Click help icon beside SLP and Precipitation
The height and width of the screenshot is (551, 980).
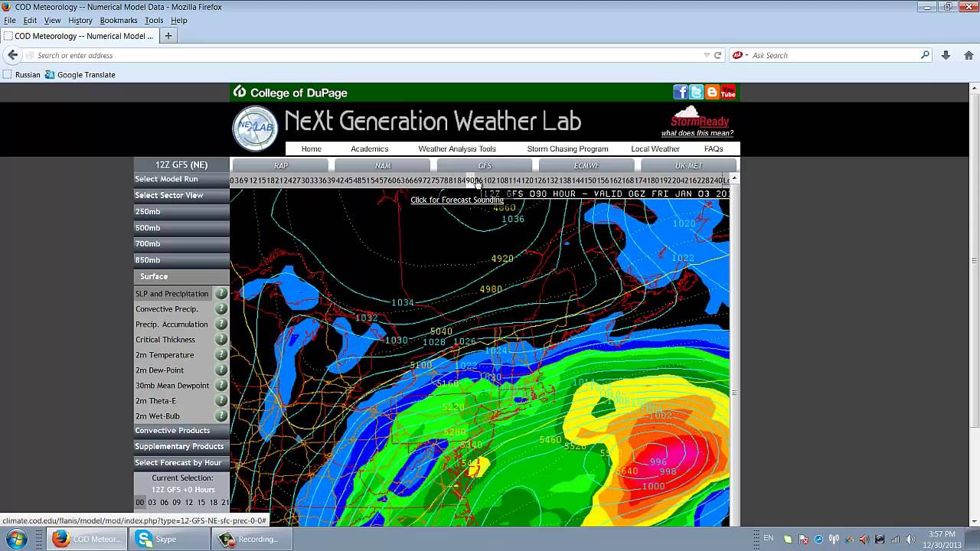point(220,294)
